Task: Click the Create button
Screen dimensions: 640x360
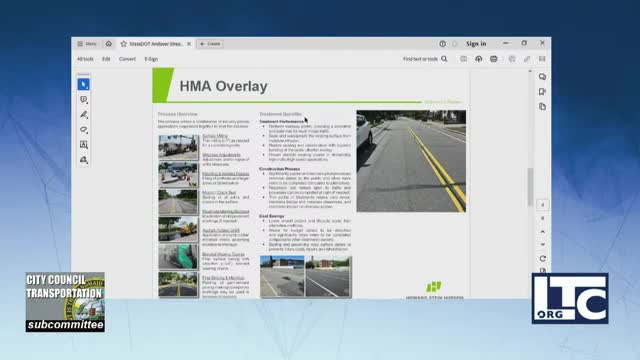Action: tap(210, 44)
